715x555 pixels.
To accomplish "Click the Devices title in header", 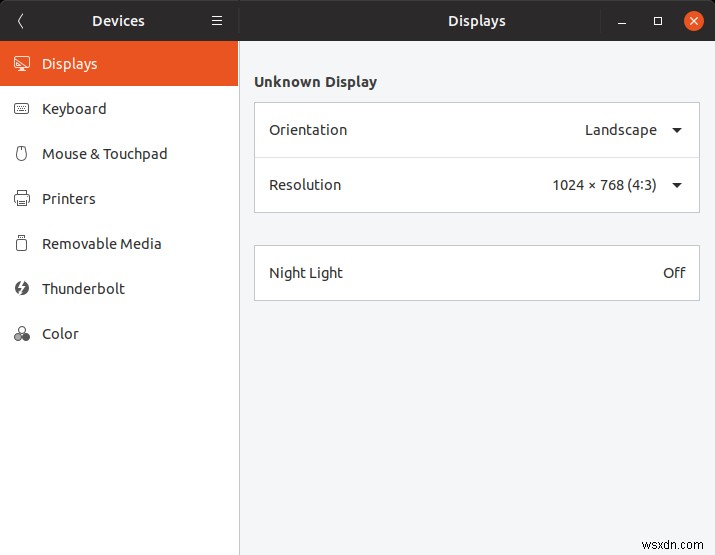I will 119,21.
